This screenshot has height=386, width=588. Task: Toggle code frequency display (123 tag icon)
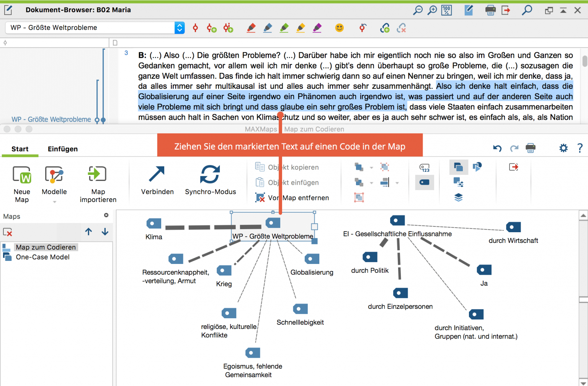[425, 168]
